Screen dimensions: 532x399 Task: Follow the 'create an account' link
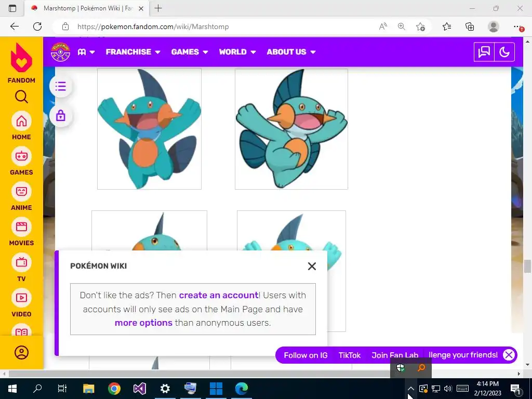219,295
